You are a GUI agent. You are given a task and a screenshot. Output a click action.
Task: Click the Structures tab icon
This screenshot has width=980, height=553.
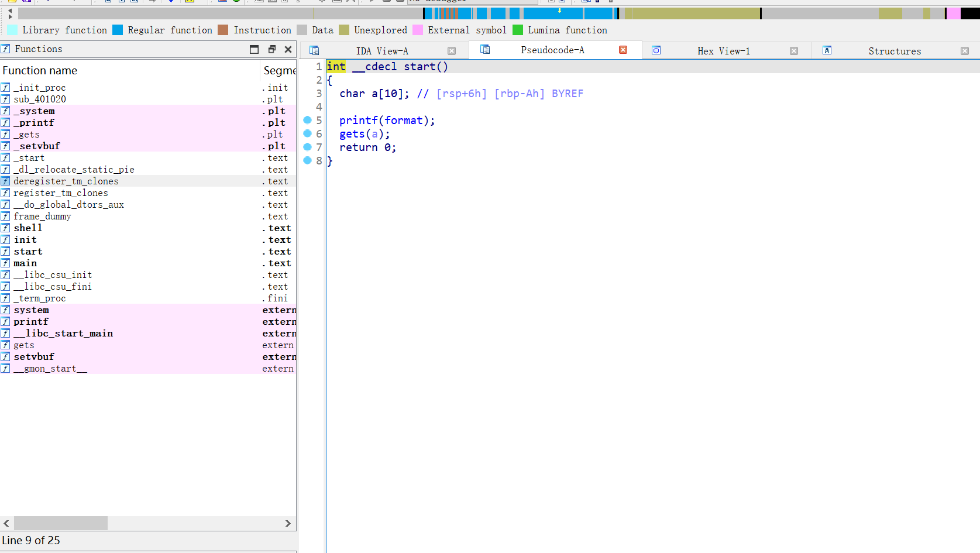click(x=827, y=50)
